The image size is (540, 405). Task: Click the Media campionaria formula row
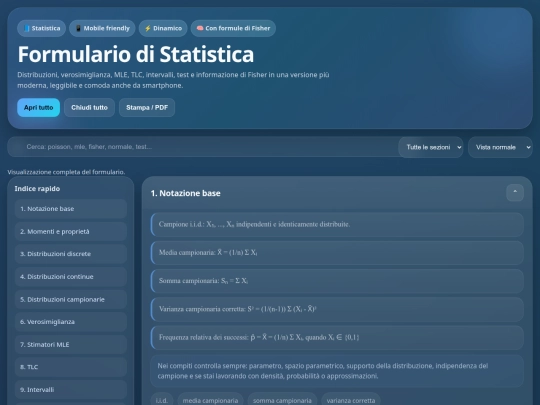pyautogui.click(x=337, y=253)
